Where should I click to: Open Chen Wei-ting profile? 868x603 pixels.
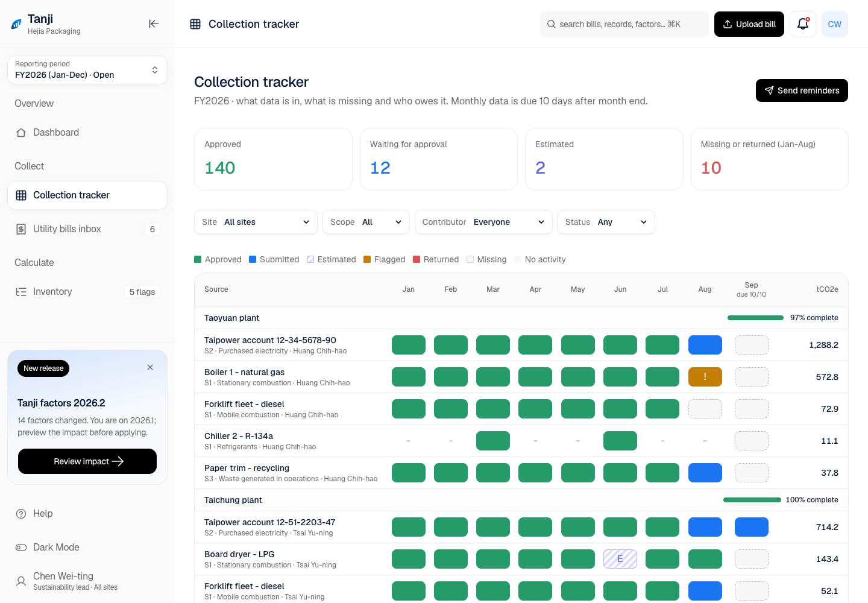coord(87,581)
